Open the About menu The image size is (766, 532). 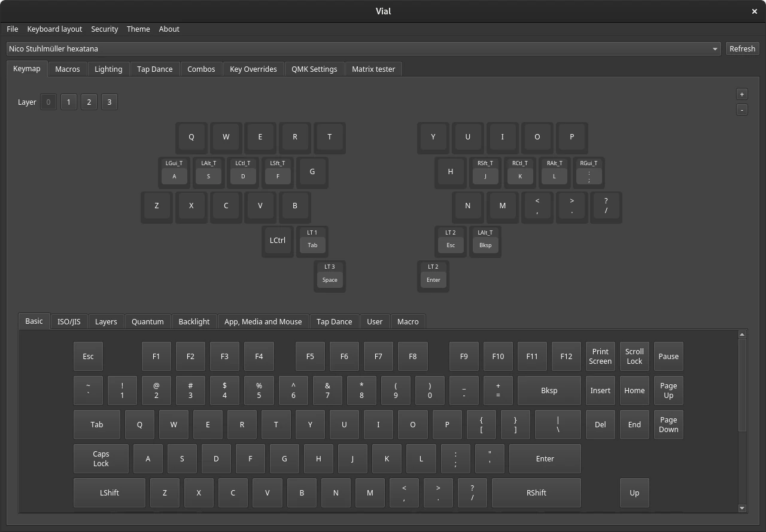click(169, 29)
